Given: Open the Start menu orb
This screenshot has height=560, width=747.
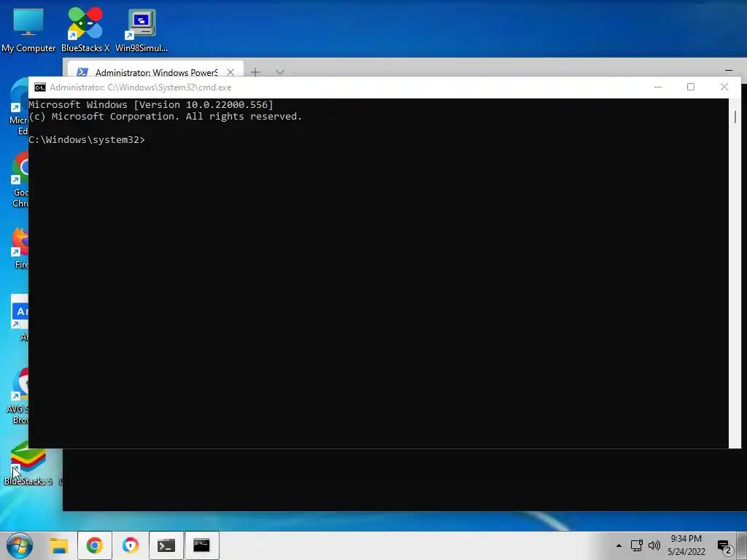Looking at the screenshot, I should 19,545.
